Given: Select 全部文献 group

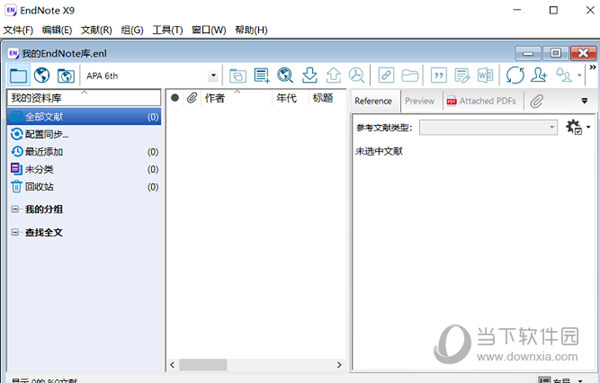Looking at the screenshot, I should tap(84, 116).
